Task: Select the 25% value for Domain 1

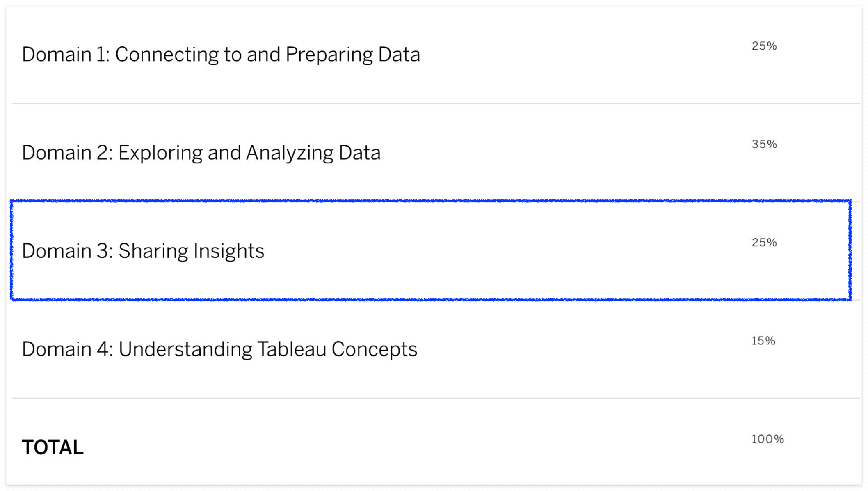Action: (x=764, y=46)
